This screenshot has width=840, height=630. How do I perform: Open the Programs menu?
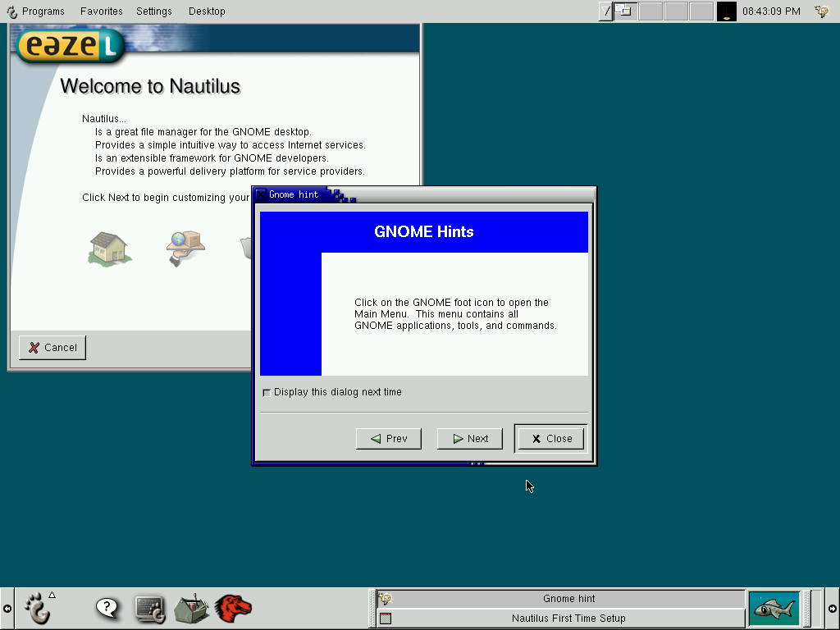pyautogui.click(x=36, y=11)
